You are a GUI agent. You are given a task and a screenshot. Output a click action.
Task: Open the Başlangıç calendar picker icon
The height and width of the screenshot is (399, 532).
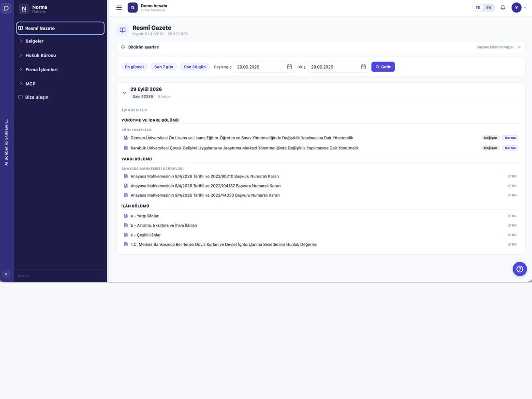[289, 67]
